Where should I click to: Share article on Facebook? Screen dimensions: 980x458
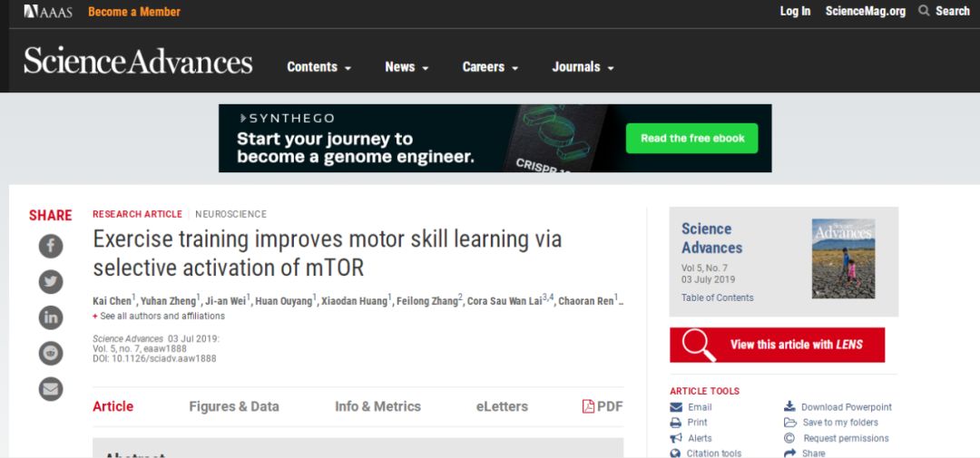point(51,246)
